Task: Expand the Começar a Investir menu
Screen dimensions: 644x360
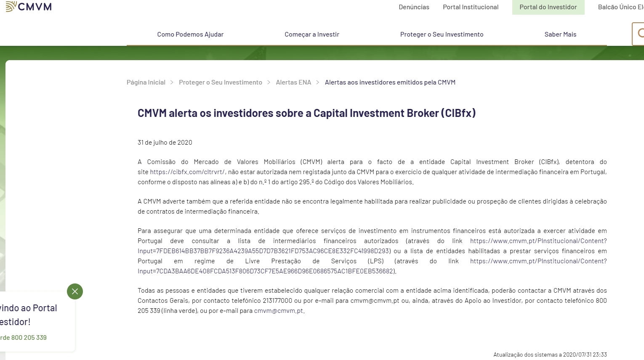Action: point(311,34)
